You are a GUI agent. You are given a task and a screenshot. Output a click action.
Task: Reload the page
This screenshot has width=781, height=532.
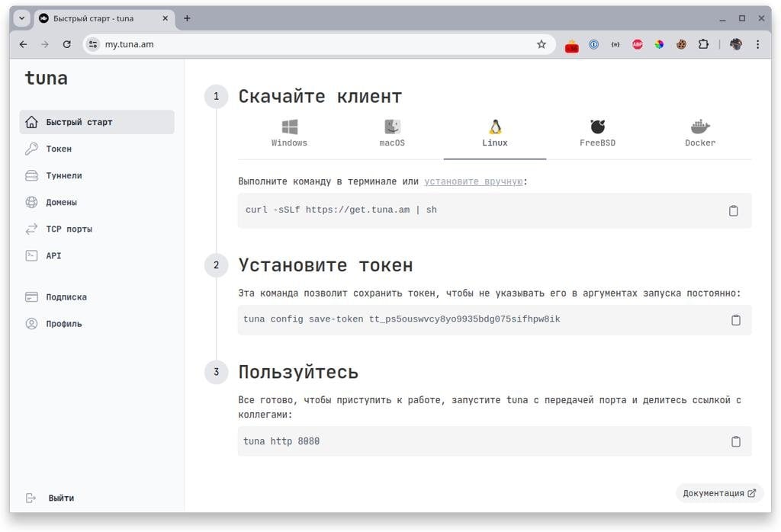(x=67, y=44)
